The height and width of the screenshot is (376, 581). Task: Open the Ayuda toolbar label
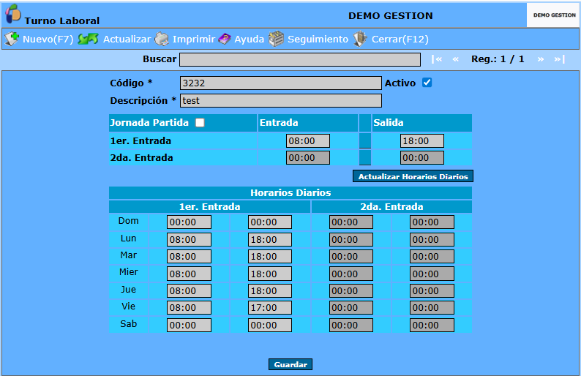tap(249, 39)
